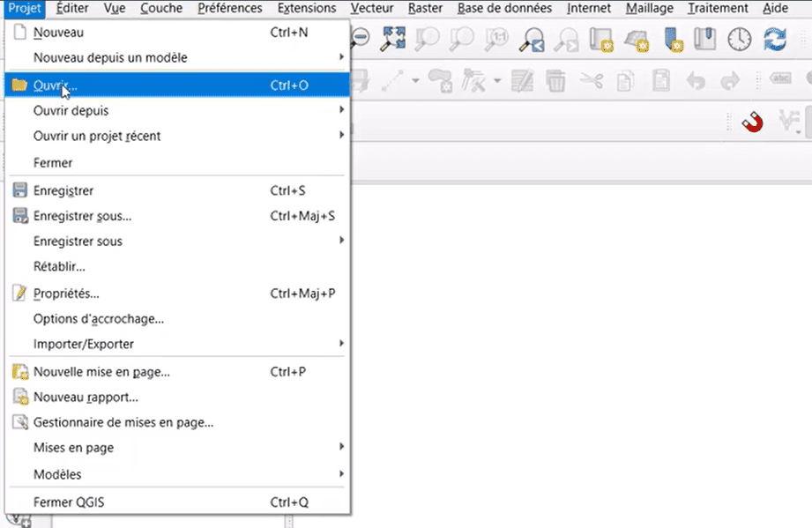
Task: Click the Zoom to Selection icon
Action: coord(428,39)
